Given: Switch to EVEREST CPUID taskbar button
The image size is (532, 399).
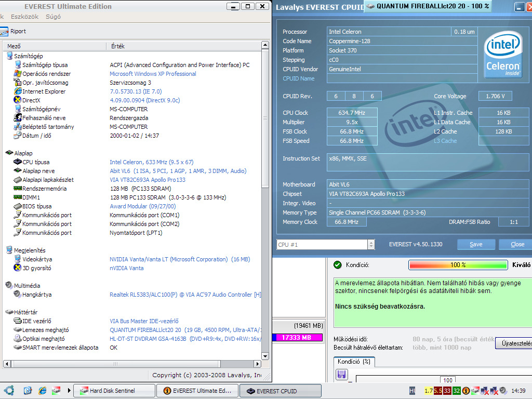Looking at the screenshot, I should tap(281, 391).
